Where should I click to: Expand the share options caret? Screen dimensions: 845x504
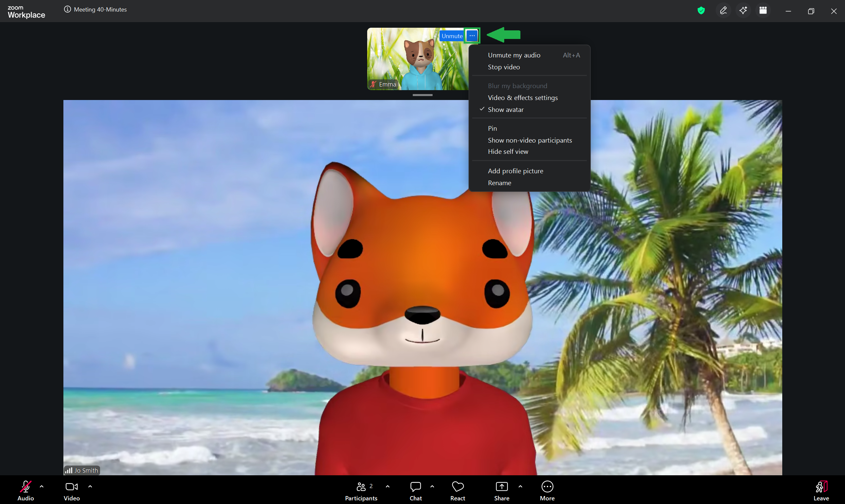pos(520,486)
